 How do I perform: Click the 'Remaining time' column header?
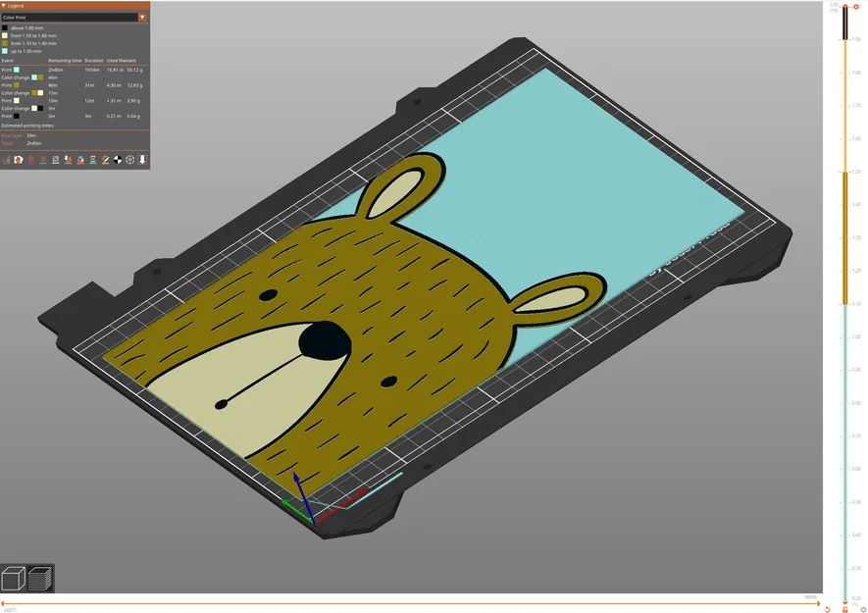65,61
